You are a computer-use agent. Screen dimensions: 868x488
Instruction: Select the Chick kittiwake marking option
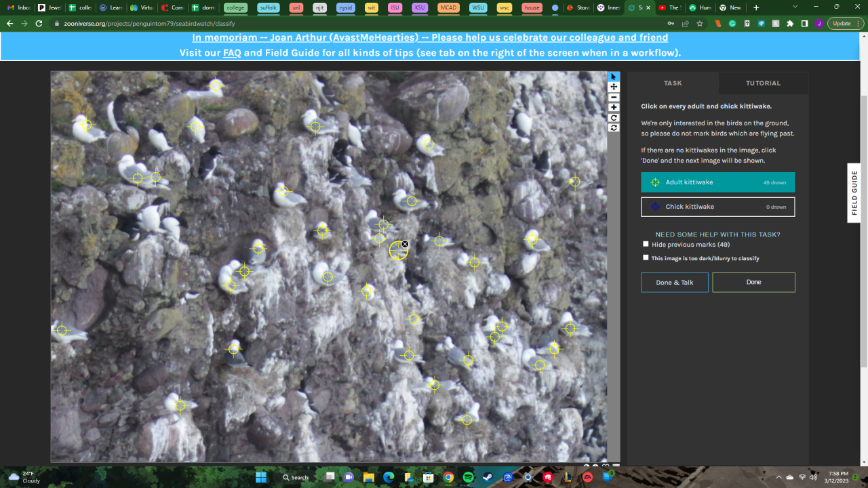point(717,207)
